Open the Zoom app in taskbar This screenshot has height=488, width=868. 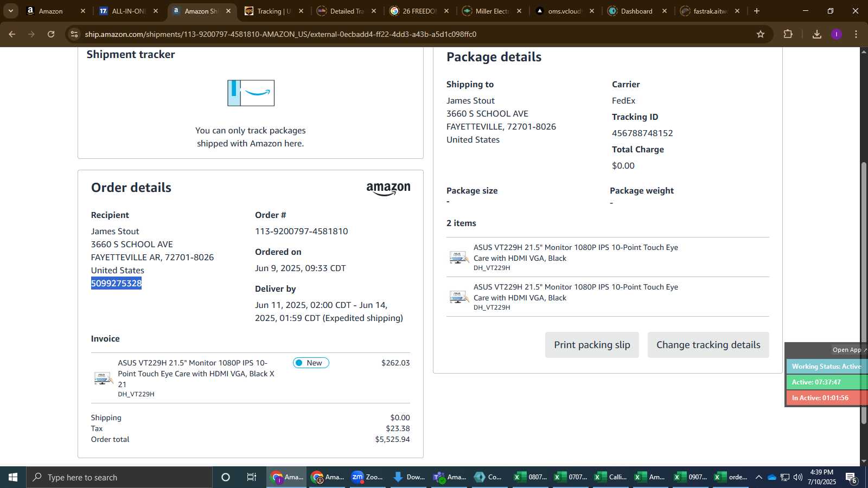[x=367, y=477]
